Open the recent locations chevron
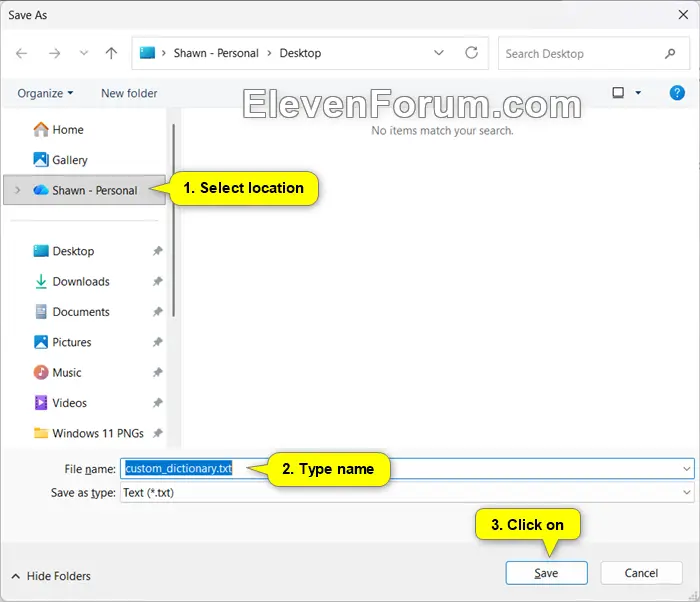The width and height of the screenshot is (700, 602). (x=83, y=53)
